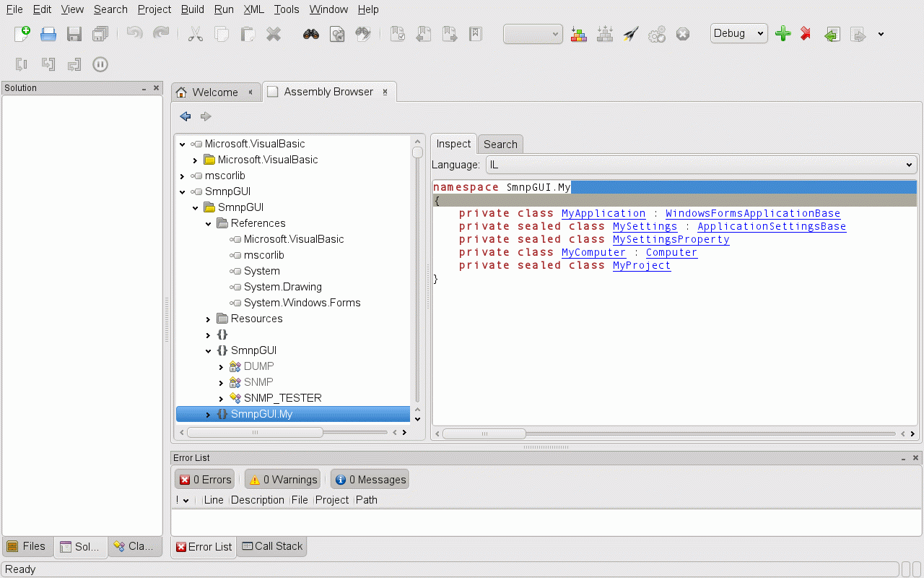Close the Assembly Browser tab
This screenshot has width=924, height=578.
pyautogui.click(x=385, y=92)
